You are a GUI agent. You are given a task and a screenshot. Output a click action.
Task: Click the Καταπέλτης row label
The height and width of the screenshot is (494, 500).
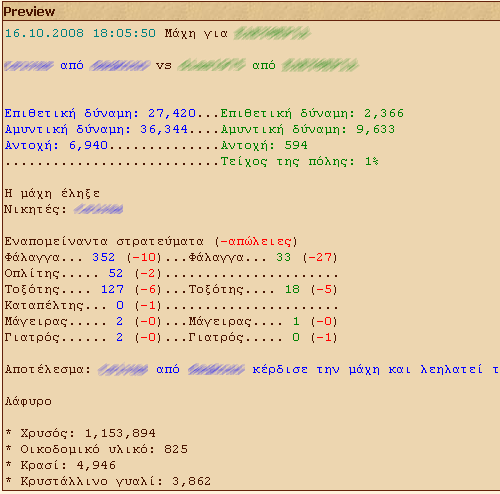coord(44,305)
